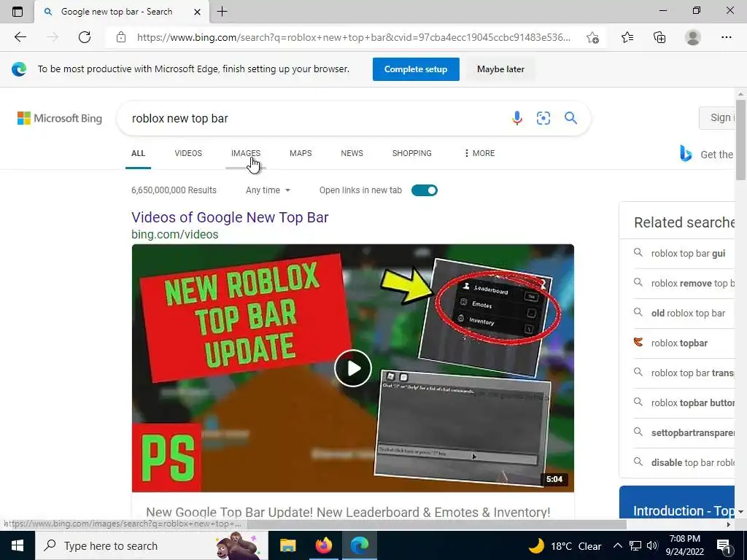Image resolution: width=747 pixels, height=560 pixels.
Task: Switch to the SHOPPING tab
Action: 412,153
